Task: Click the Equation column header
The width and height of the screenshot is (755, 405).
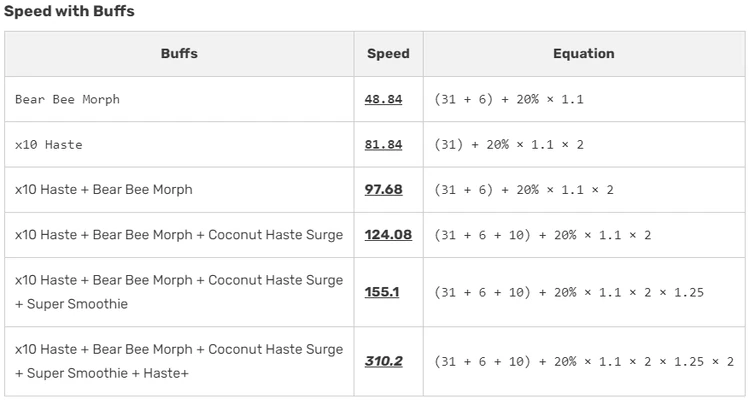Action: coord(583,54)
